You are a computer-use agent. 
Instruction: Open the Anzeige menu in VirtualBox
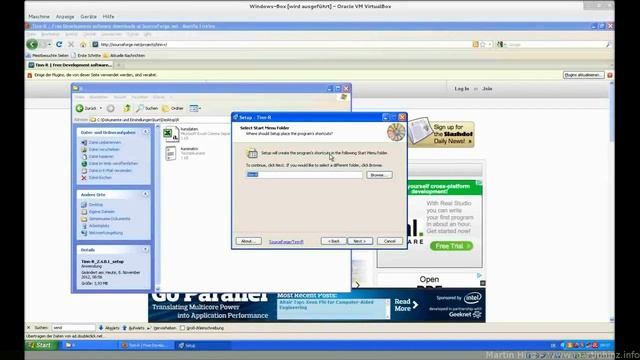coord(65,17)
